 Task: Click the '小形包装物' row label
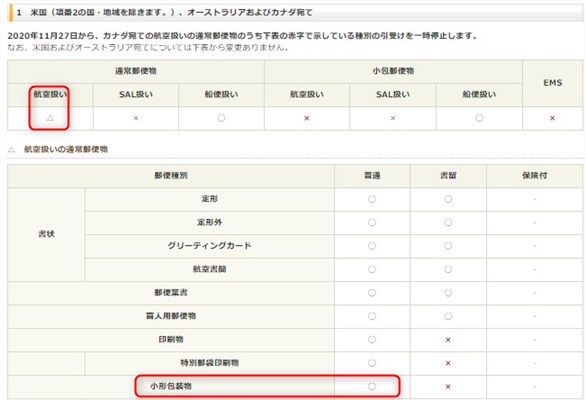pos(171,386)
